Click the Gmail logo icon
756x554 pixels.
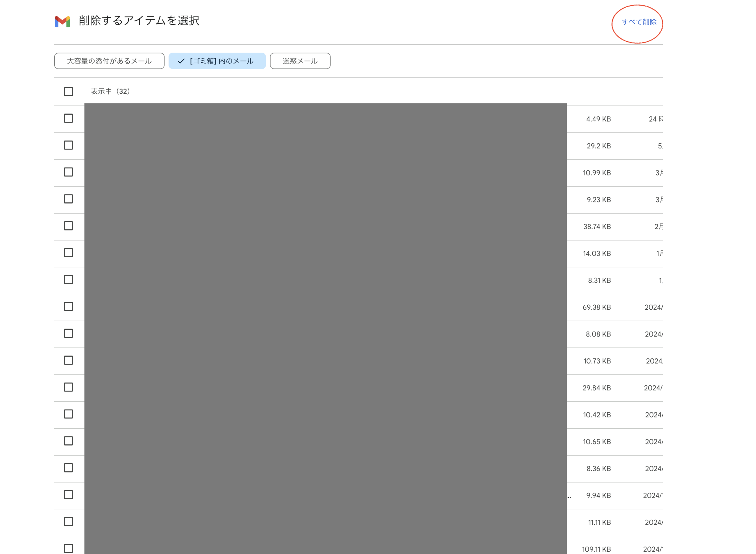click(x=62, y=21)
